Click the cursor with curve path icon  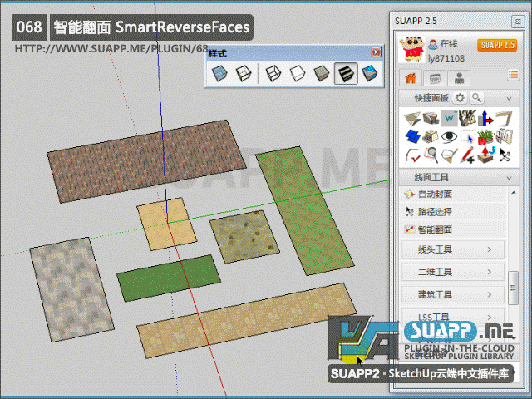pos(505,155)
